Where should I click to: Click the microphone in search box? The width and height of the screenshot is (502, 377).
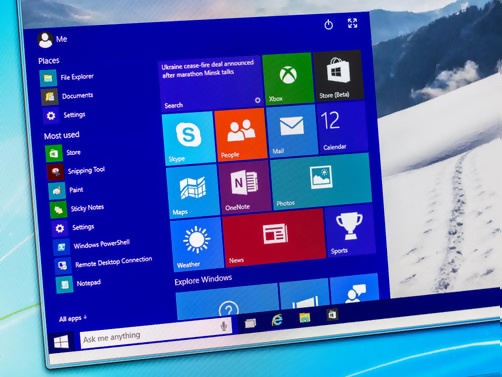pyautogui.click(x=224, y=326)
